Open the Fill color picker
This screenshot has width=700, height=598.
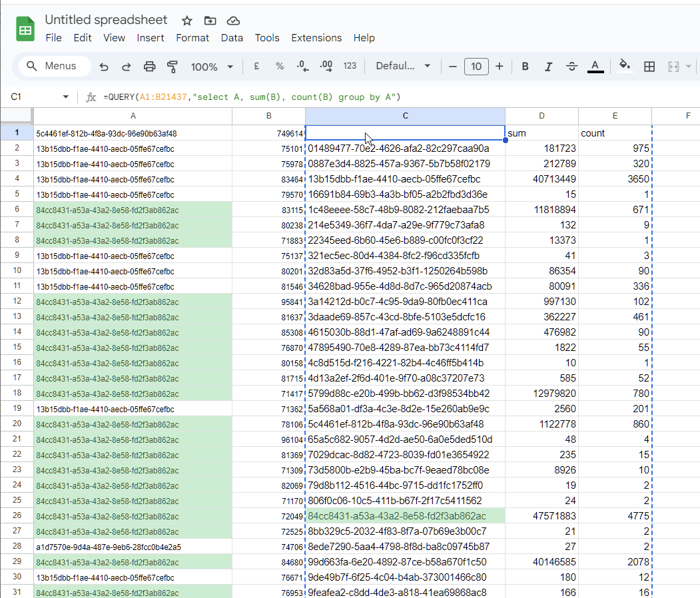point(624,66)
